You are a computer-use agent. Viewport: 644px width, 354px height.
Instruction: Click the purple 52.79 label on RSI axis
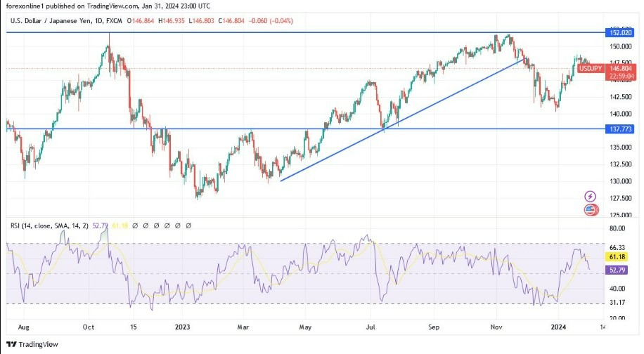(x=617, y=270)
